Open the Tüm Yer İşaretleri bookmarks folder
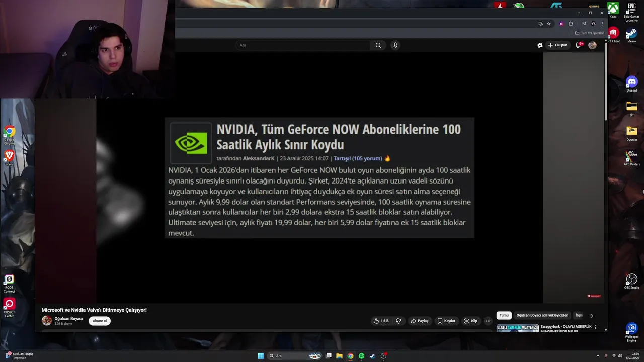Screen dimensions: 644x362 [589, 33]
